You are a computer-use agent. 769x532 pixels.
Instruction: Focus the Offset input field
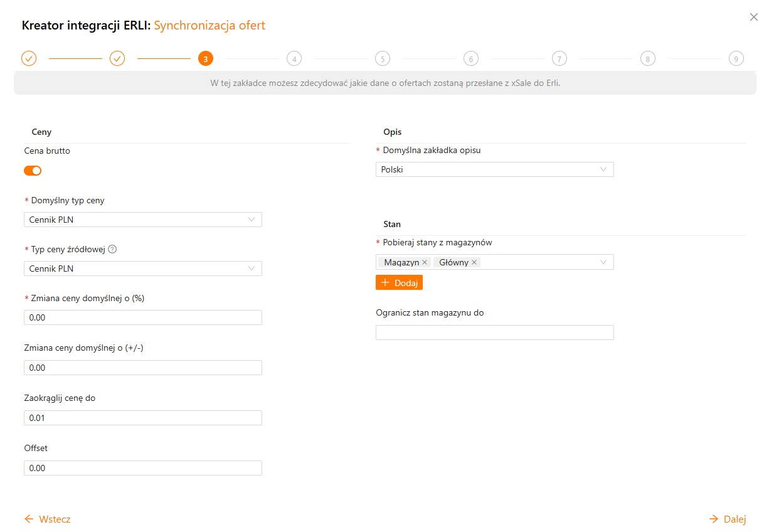pos(143,468)
